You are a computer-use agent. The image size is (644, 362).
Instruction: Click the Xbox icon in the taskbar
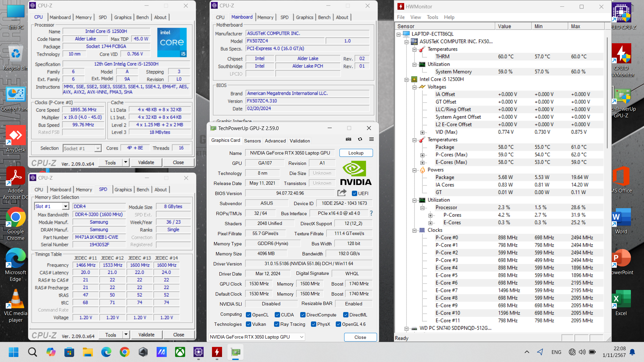[180, 352]
